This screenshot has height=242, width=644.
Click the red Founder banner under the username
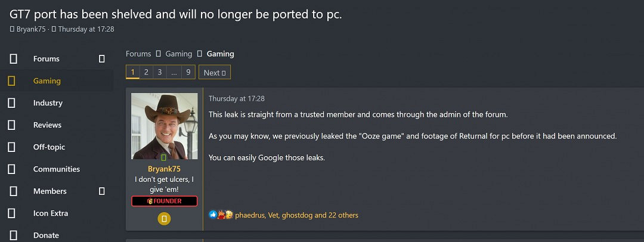tap(165, 201)
